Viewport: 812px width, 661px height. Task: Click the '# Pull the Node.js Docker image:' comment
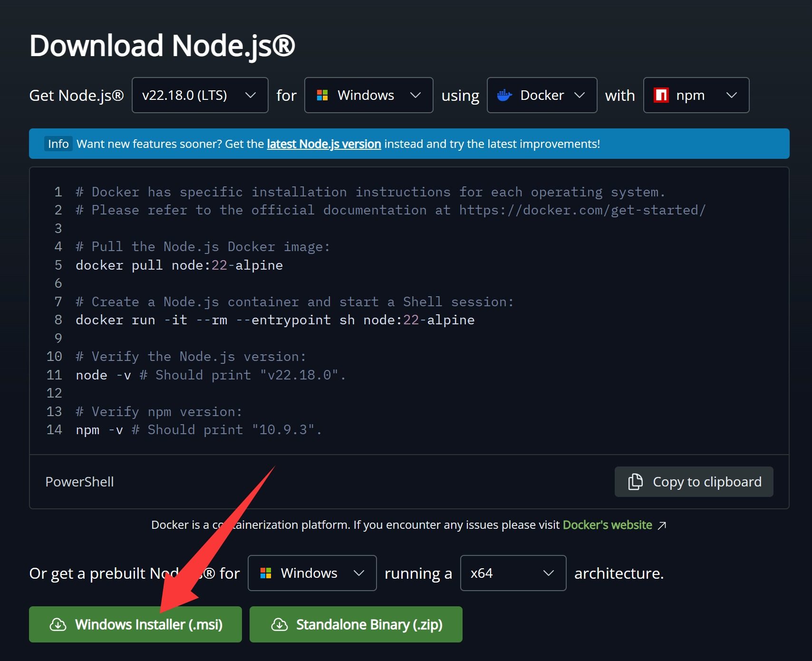tap(203, 246)
